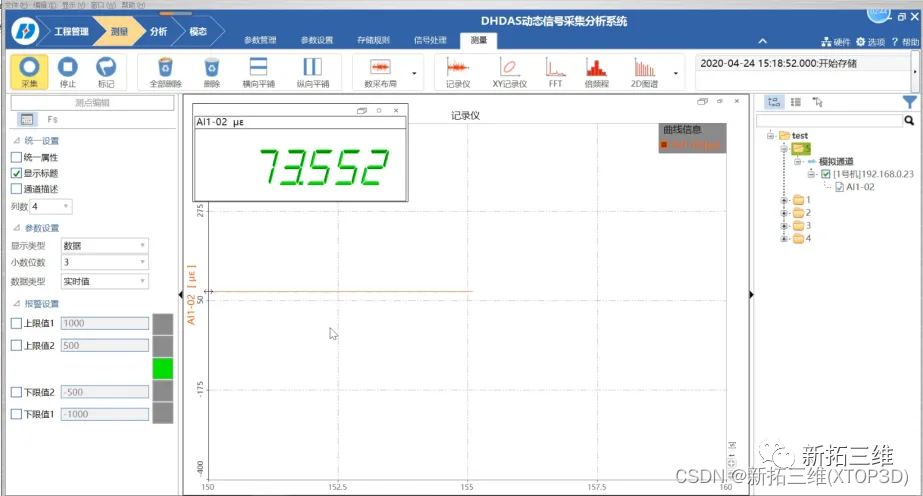Switch channel panel to tree view
The height and width of the screenshot is (496, 923).
[x=773, y=102]
